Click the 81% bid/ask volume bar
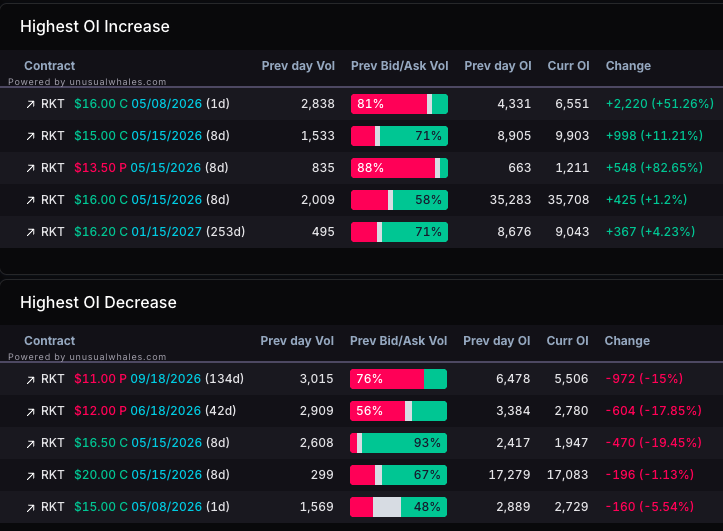The width and height of the screenshot is (723, 531). pyautogui.click(x=399, y=104)
